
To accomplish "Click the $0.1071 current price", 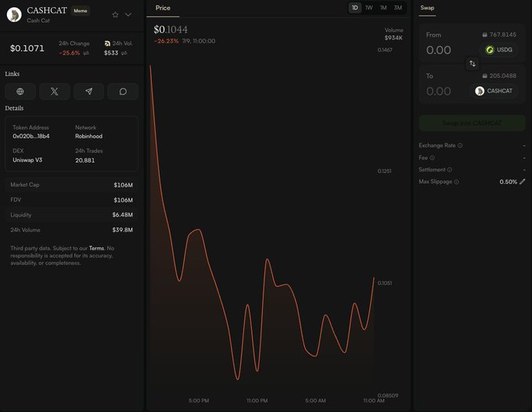I will click(27, 48).
